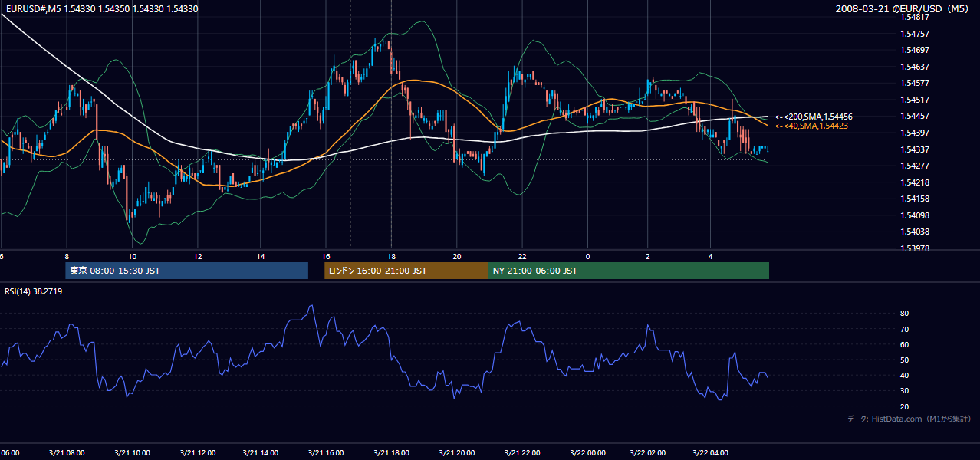This screenshot has height=460, width=980.
Task: Click price axis value 1.54817
Action: [x=916, y=17]
